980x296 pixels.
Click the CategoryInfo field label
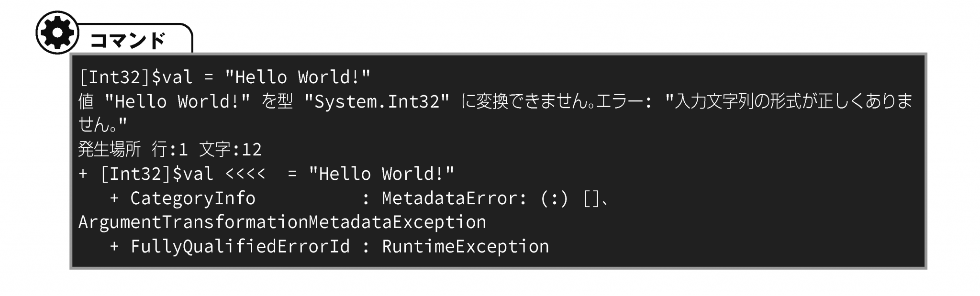click(x=193, y=198)
